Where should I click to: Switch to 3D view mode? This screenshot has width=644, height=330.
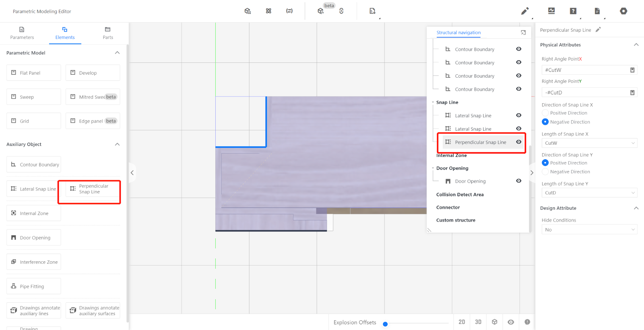pos(478,322)
